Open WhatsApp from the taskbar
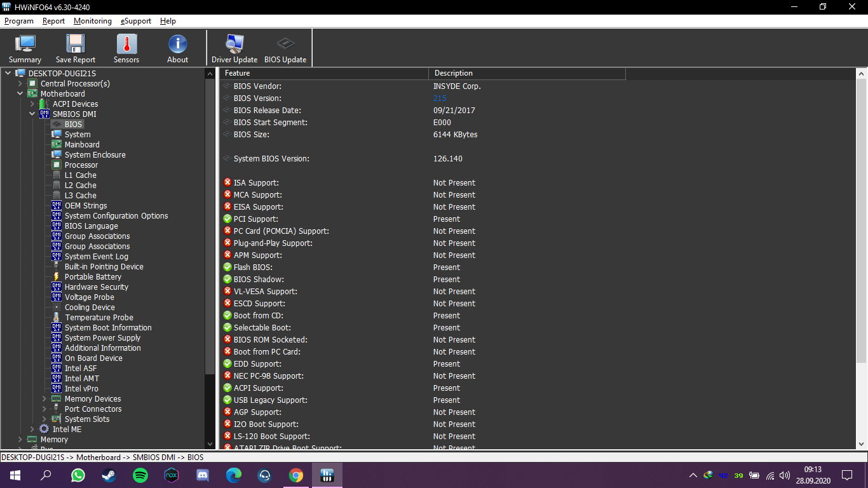Viewport: 868px width, 488px height. pyautogui.click(x=78, y=475)
